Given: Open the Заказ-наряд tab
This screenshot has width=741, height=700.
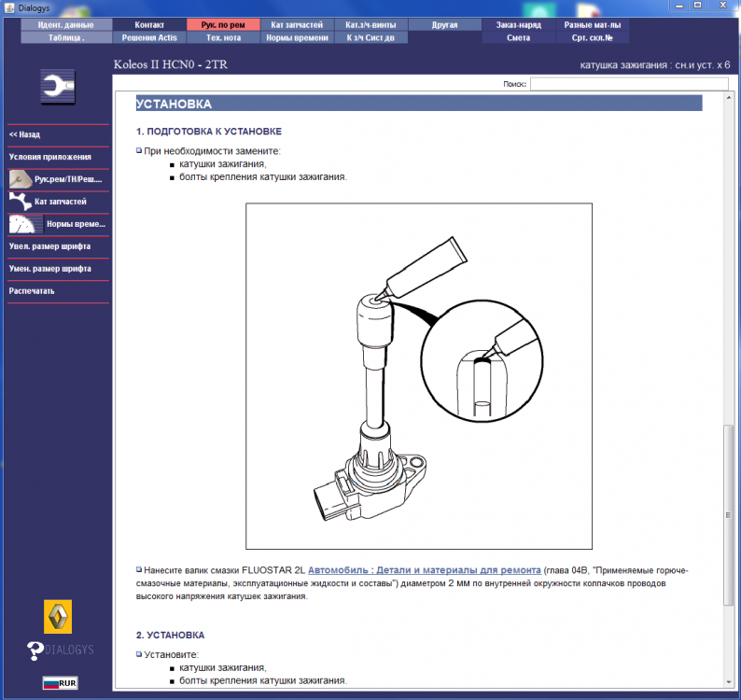Looking at the screenshot, I should [x=518, y=24].
